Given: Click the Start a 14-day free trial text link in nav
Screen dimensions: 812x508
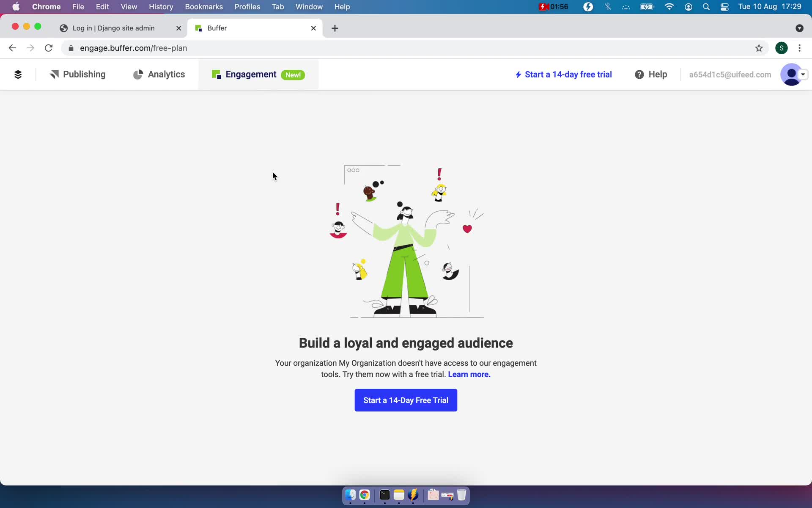Looking at the screenshot, I should [x=564, y=75].
